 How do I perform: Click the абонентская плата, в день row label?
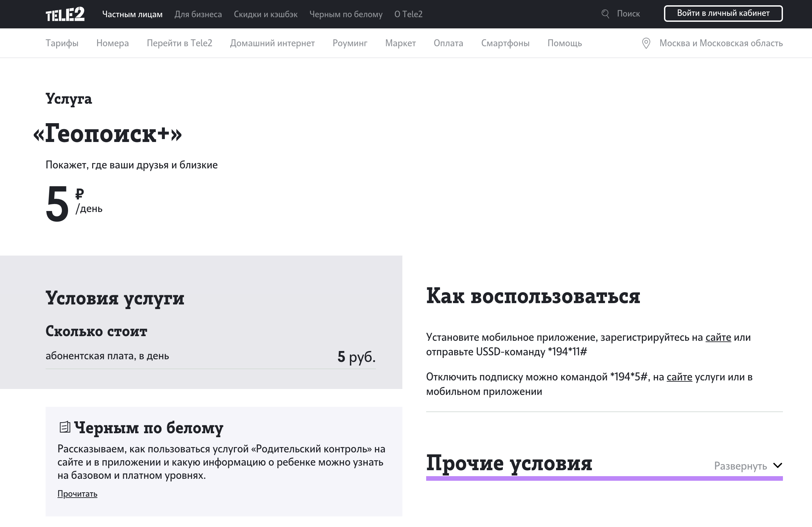[107, 356]
